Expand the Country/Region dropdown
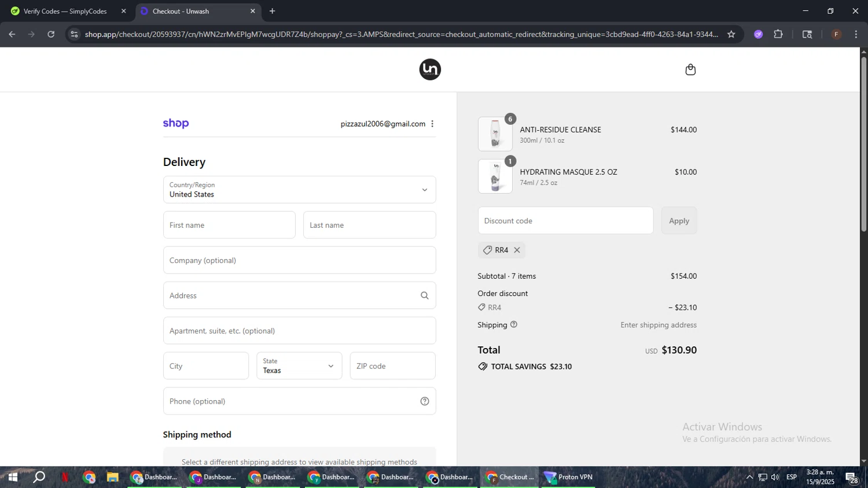The height and width of the screenshot is (488, 868). tap(299, 190)
